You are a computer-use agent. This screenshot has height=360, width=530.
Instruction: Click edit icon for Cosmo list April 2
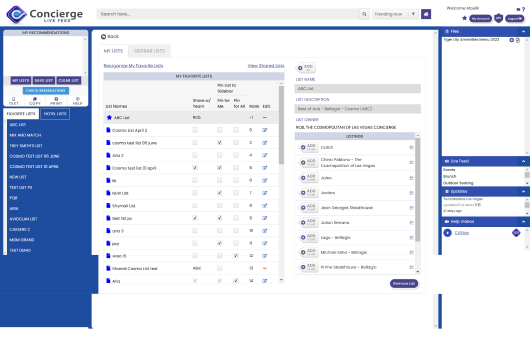click(265, 130)
